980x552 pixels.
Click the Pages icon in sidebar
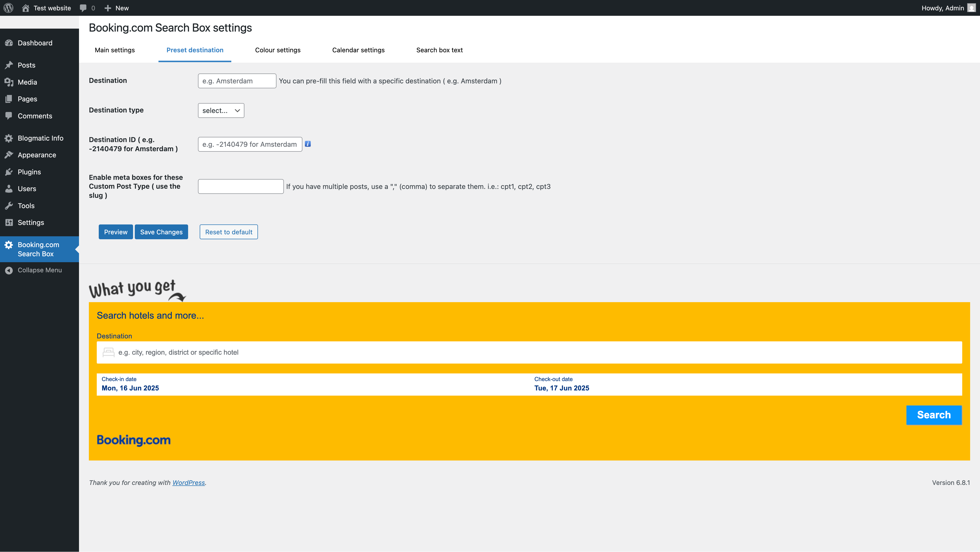pyautogui.click(x=9, y=99)
